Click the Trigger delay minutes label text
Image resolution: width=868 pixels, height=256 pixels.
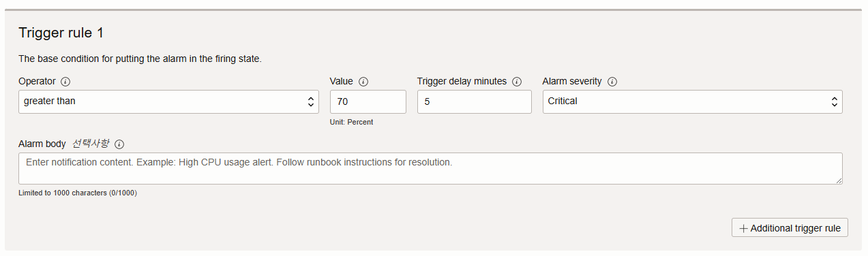pos(462,81)
